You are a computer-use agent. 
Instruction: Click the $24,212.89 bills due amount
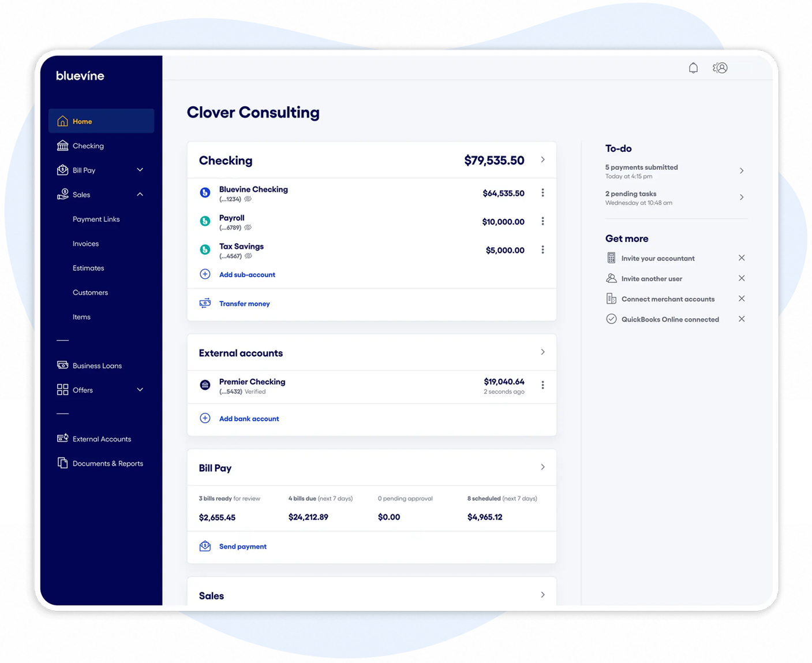coord(308,517)
